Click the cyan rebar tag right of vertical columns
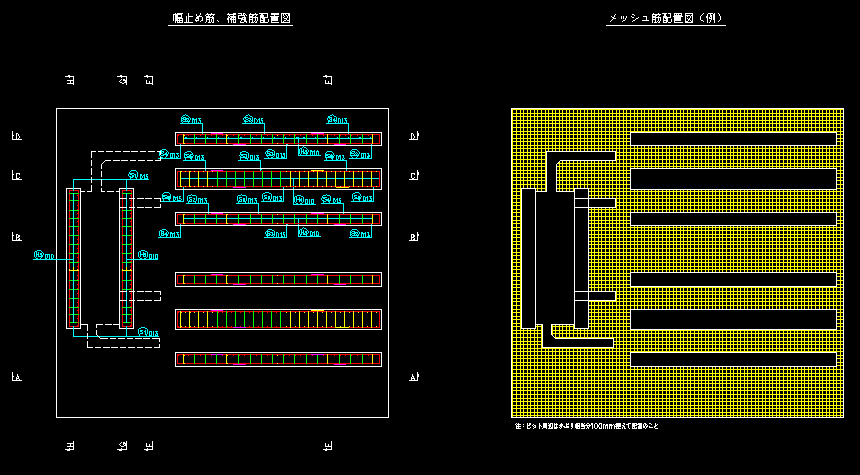 [x=148, y=256]
